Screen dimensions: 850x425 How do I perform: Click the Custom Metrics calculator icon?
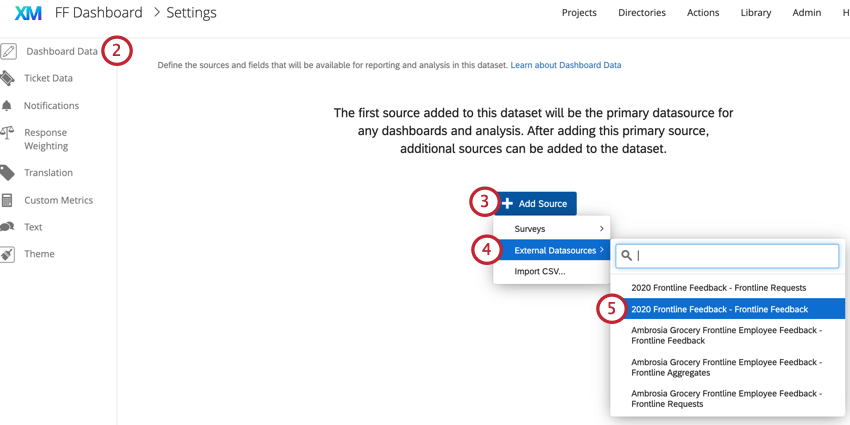pyautogui.click(x=7, y=200)
